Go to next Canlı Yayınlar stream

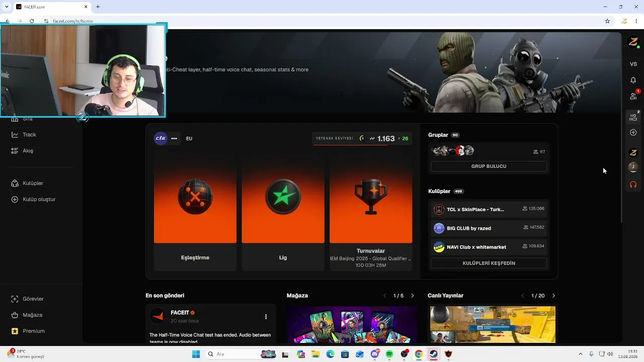(553, 296)
